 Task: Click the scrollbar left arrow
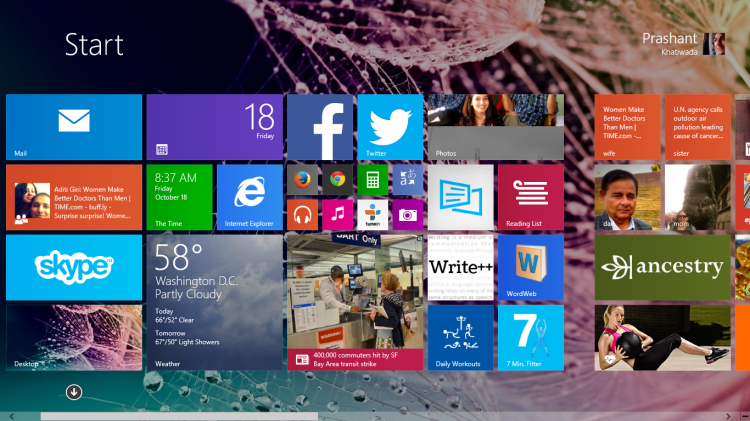point(11,417)
